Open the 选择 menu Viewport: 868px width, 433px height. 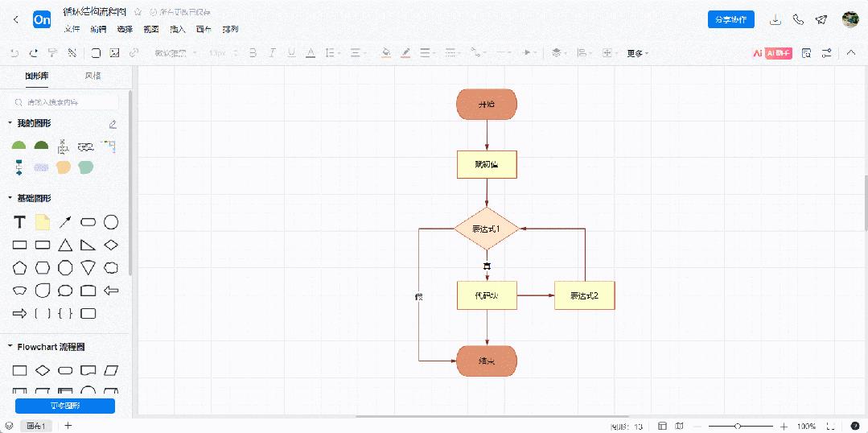(x=125, y=29)
